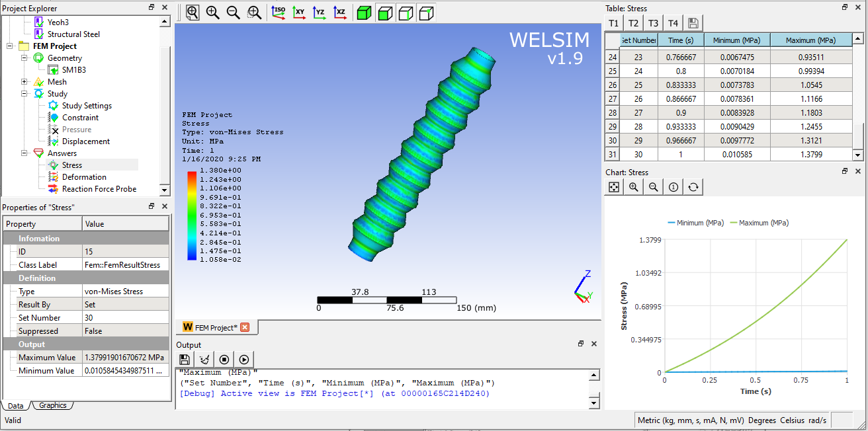Open the Suppressed False property value
868x431 pixels.
pyautogui.click(x=125, y=331)
